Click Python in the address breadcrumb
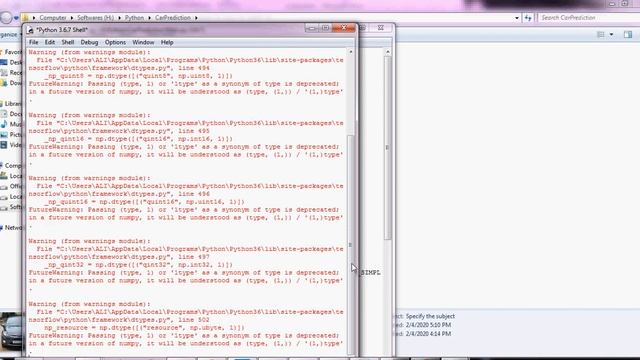 tap(134, 18)
